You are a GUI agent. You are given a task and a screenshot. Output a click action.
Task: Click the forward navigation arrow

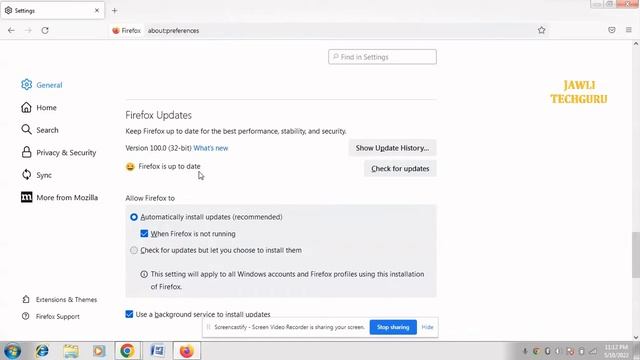[28, 30]
